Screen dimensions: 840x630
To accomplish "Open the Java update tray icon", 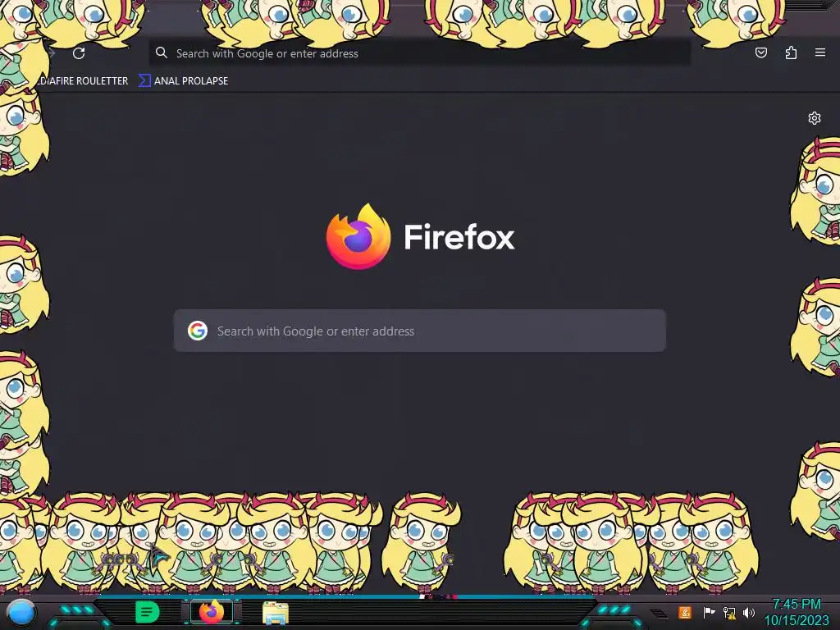I will point(685,612).
